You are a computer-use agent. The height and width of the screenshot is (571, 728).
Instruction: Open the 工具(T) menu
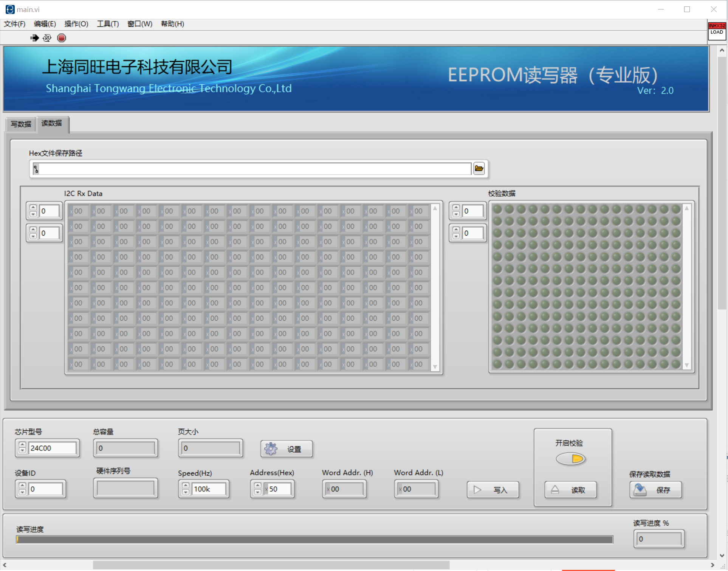tap(108, 24)
